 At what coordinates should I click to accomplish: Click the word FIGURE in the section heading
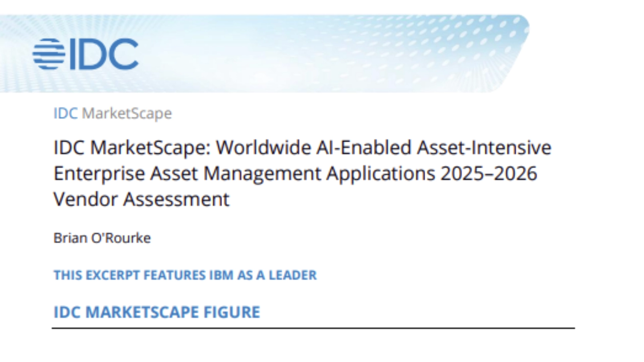(x=232, y=312)
